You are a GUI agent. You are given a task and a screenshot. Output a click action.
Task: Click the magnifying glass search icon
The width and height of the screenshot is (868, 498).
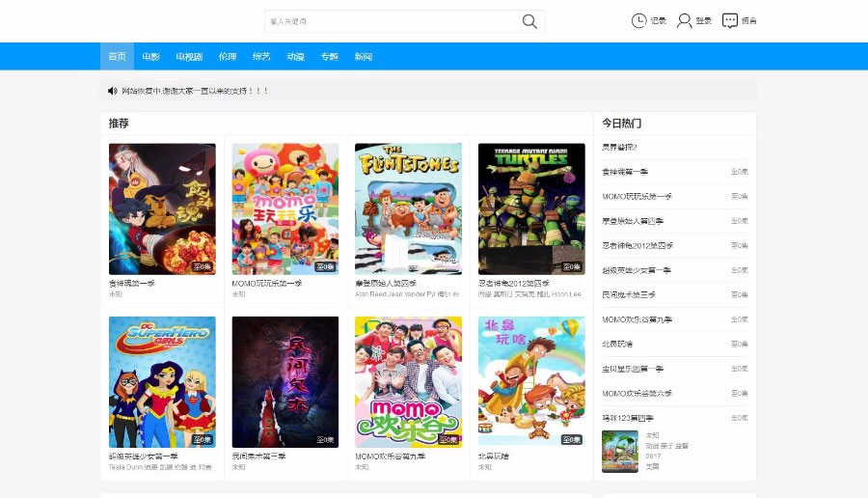point(529,21)
